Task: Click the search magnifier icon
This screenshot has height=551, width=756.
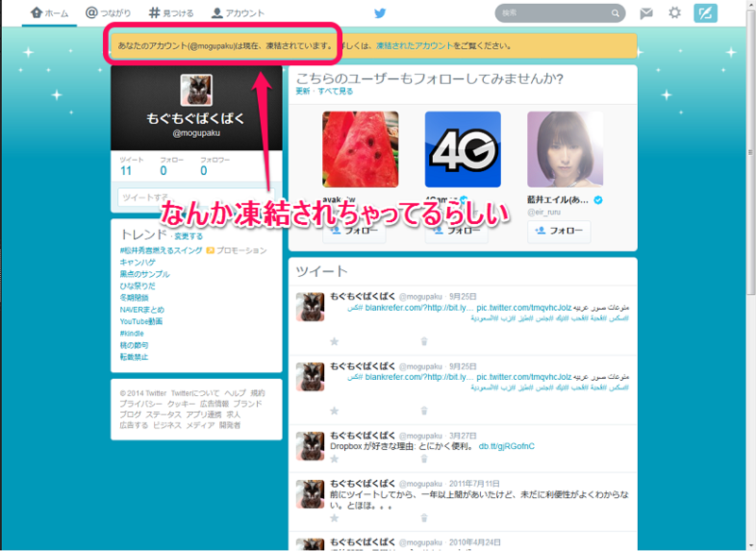Action: (615, 13)
